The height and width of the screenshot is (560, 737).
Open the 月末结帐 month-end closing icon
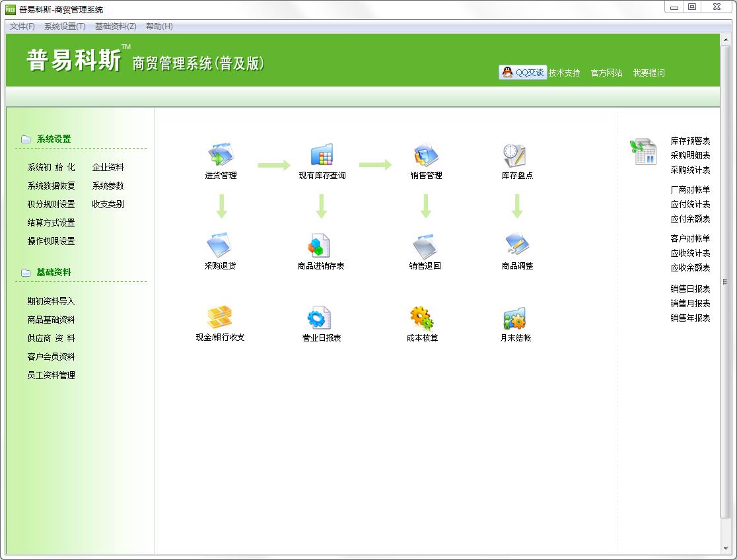tap(514, 318)
